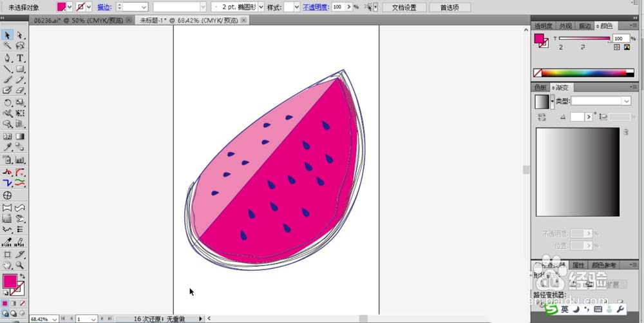
Task: Enable Draw Behind mode
Action: [14, 313]
